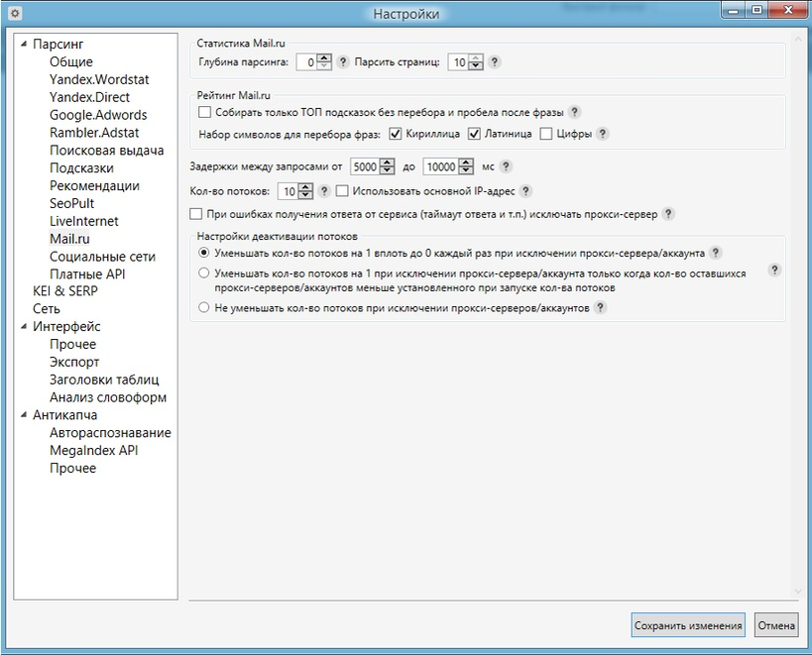Open MegaIndex API settings section
The width and height of the screenshot is (812, 655).
point(94,451)
